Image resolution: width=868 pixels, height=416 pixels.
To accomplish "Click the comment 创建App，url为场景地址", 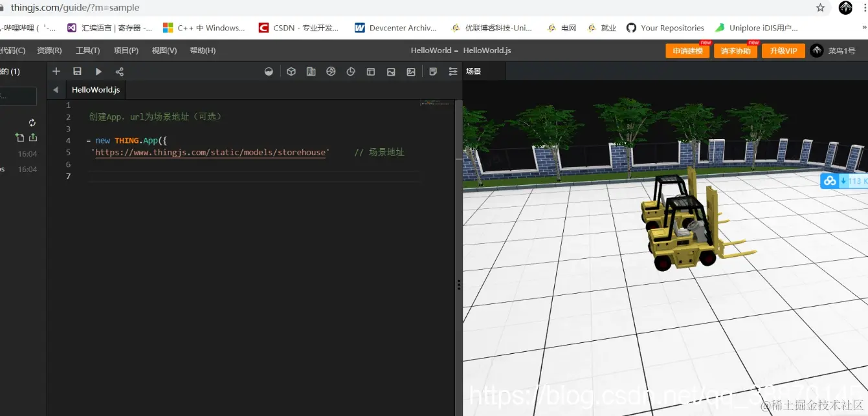I will pos(155,116).
